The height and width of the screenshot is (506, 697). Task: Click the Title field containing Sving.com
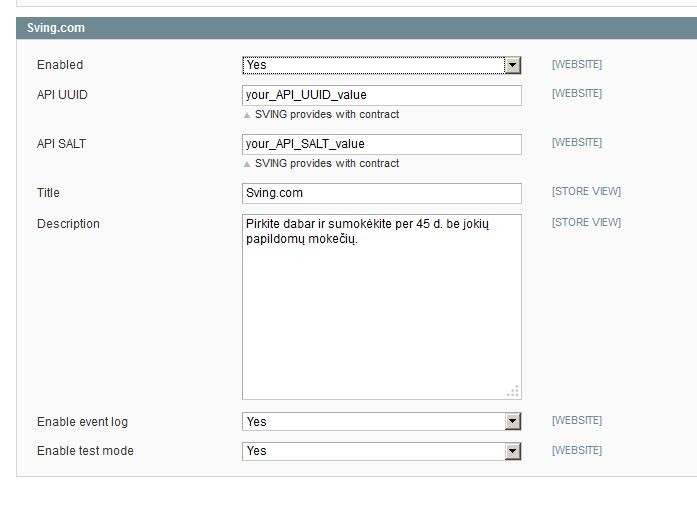(382, 193)
